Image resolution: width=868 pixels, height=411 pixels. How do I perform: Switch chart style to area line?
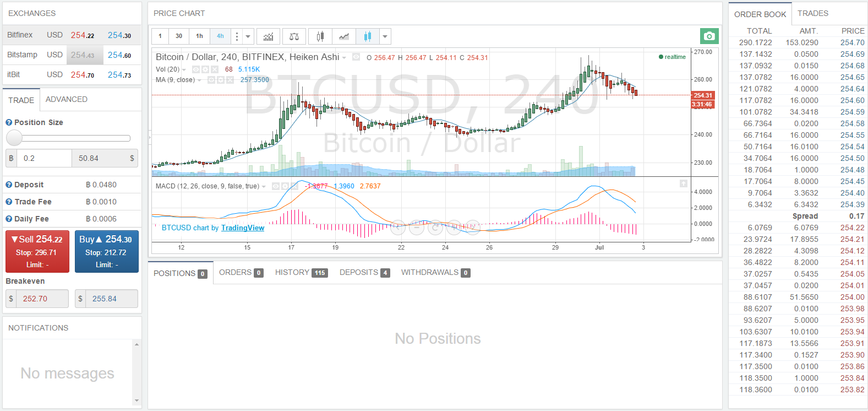point(343,36)
